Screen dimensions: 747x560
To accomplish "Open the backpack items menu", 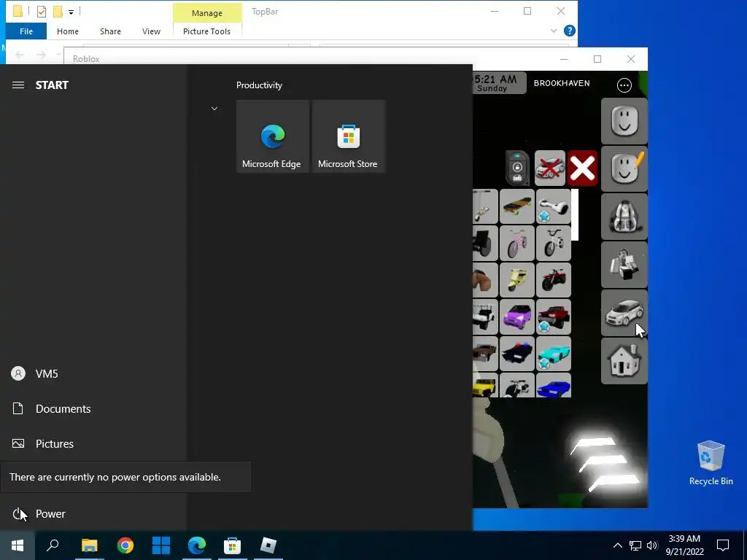I will coord(624,217).
